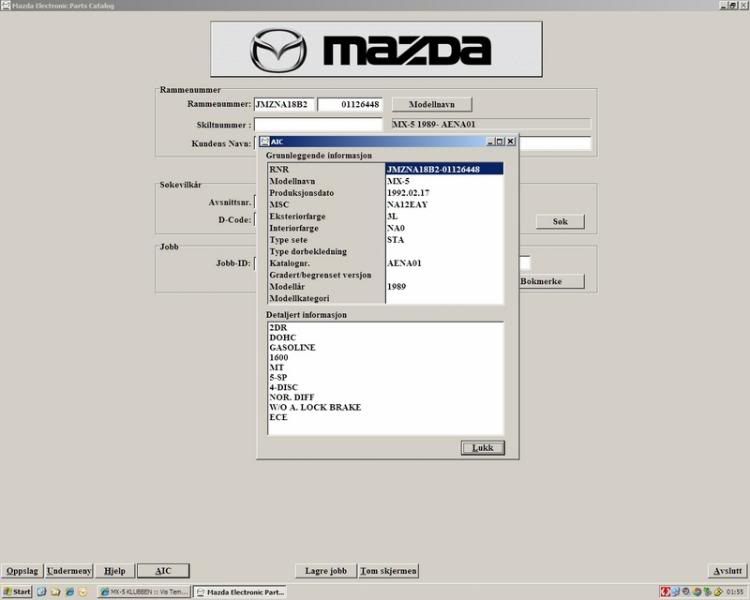Close the AIC dialog with Lukk
This screenshot has height=600, width=750.
click(483, 448)
